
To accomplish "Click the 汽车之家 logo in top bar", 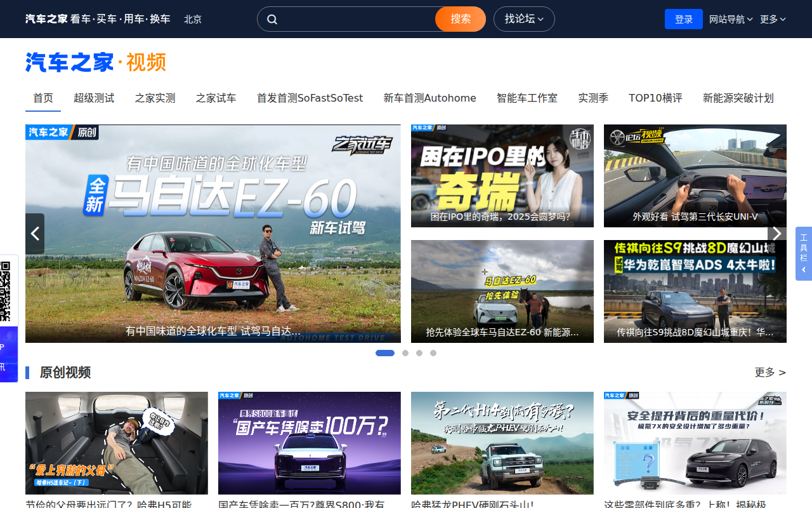I will [46, 19].
